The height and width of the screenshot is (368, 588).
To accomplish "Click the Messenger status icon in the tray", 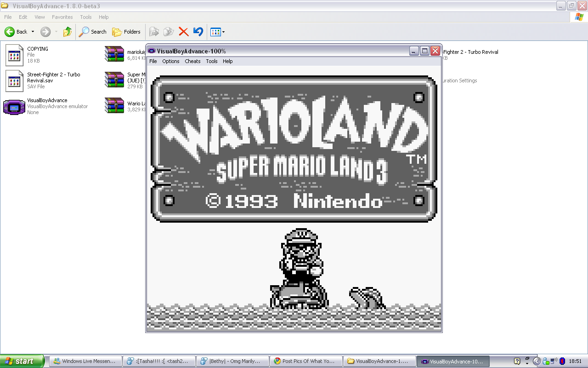I will coord(545,362).
